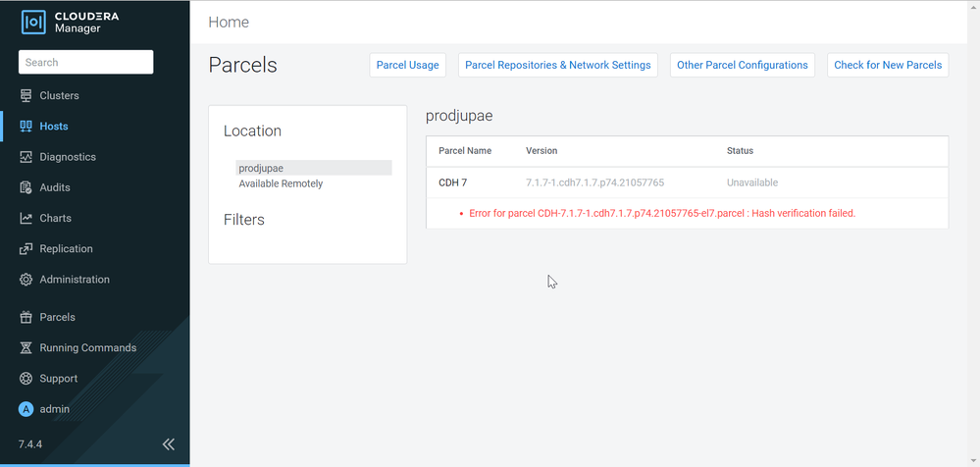This screenshot has width=980, height=467.
Task: Open the admin user menu label
Action: (55, 409)
